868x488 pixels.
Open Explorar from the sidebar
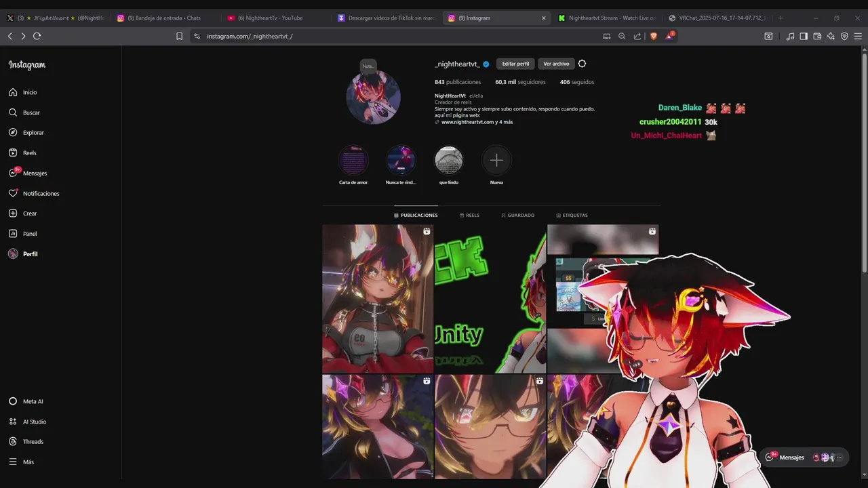(26, 133)
